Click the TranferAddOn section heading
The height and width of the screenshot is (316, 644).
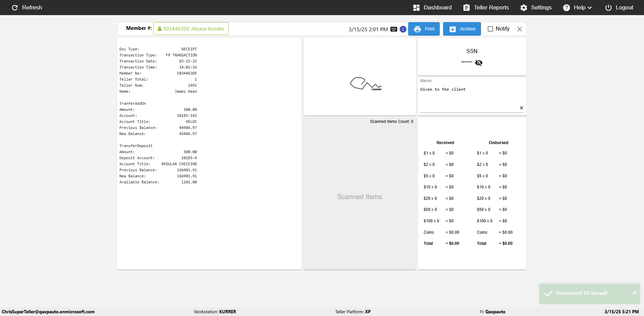pos(132,103)
